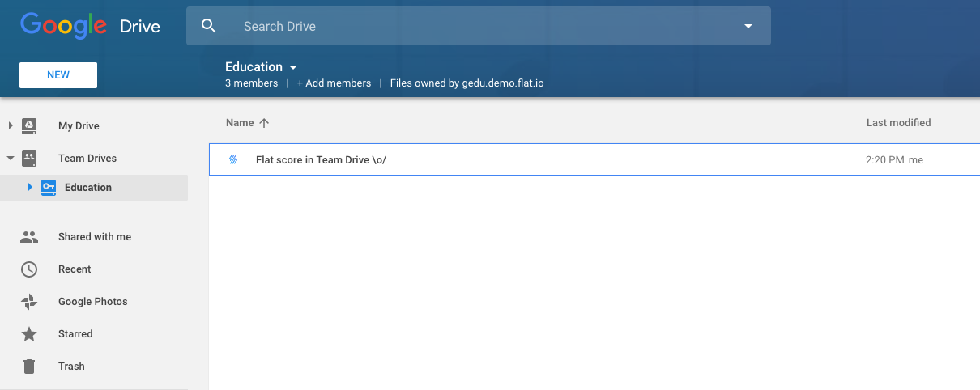This screenshot has width=980, height=390.
Task: Click the 3 members link
Action: (x=251, y=83)
